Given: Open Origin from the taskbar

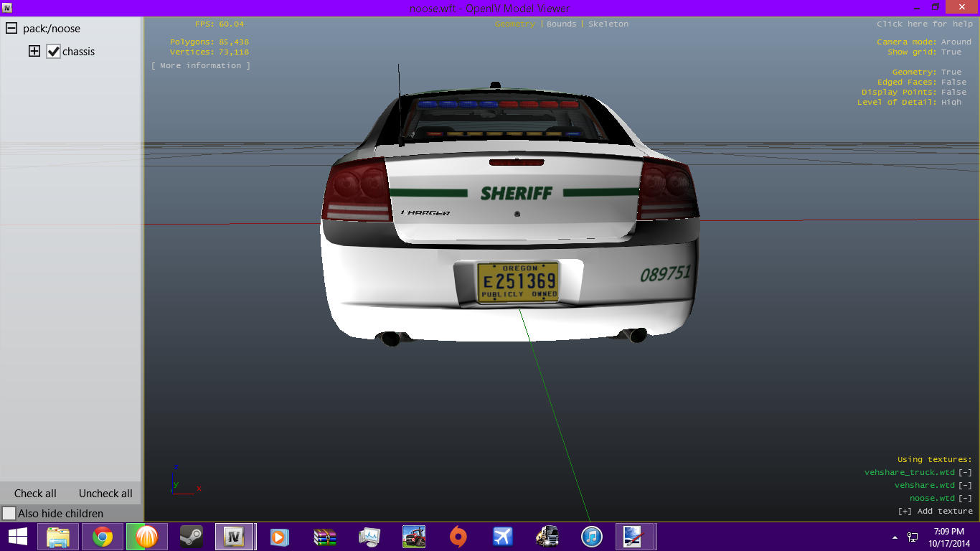Looking at the screenshot, I should tap(458, 537).
